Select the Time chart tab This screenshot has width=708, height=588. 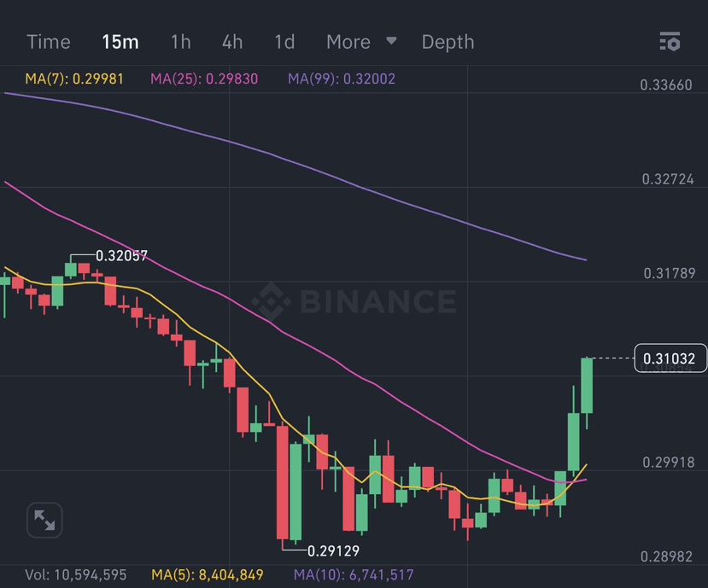tap(49, 42)
